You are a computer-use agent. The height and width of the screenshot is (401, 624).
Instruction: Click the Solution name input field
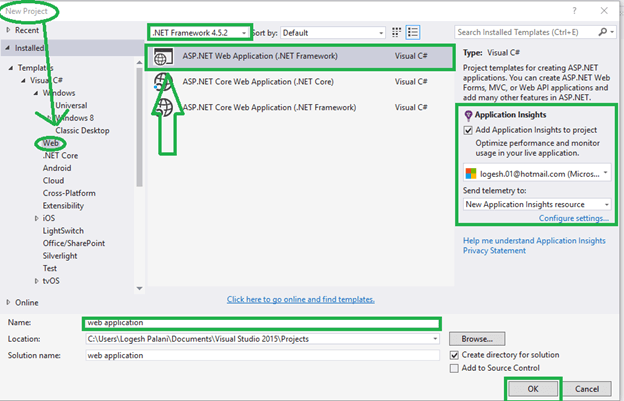pos(263,355)
